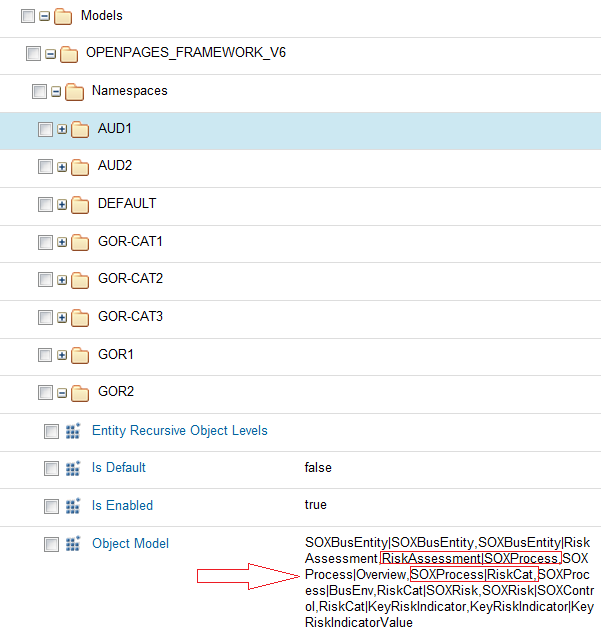Check the GOR2 checkbox
Screen dimensions: 601x643
(x=45, y=392)
